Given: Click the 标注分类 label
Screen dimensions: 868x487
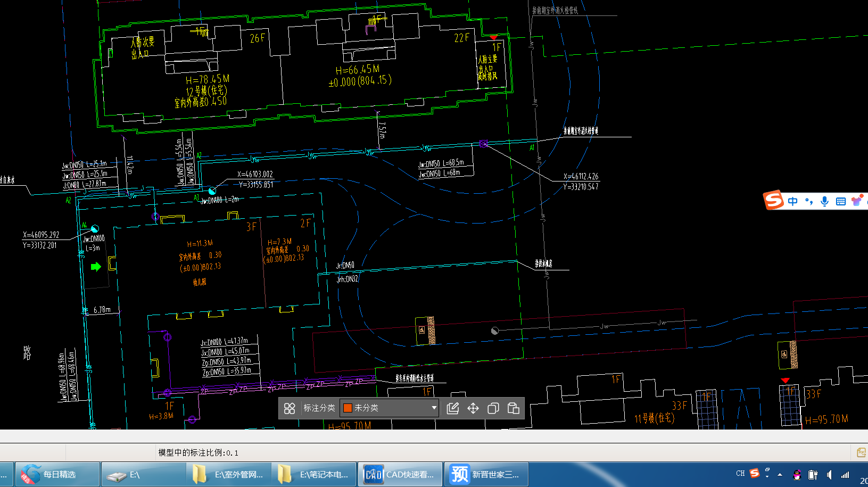Looking at the screenshot, I should click(x=319, y=408).
